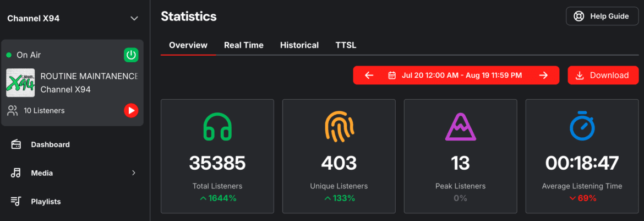
Task: Expand the Channel X94 station dropdown
Action: click(x=134, y=18)
